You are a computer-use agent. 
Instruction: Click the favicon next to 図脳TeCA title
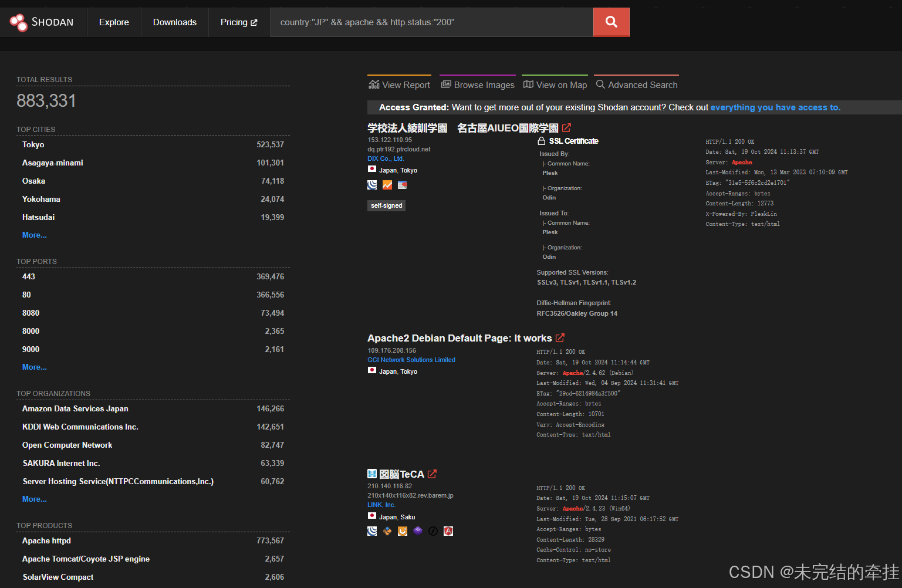click(x=372, y=474)
